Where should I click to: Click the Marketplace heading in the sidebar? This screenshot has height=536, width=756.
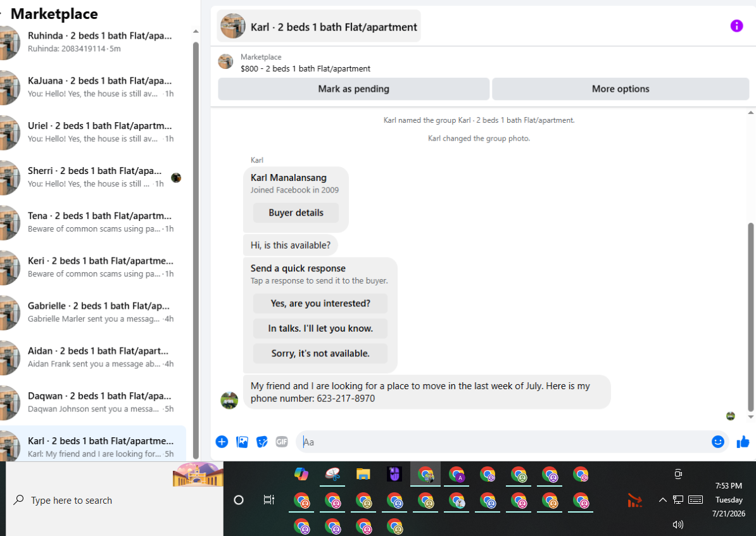coord(54,14)
